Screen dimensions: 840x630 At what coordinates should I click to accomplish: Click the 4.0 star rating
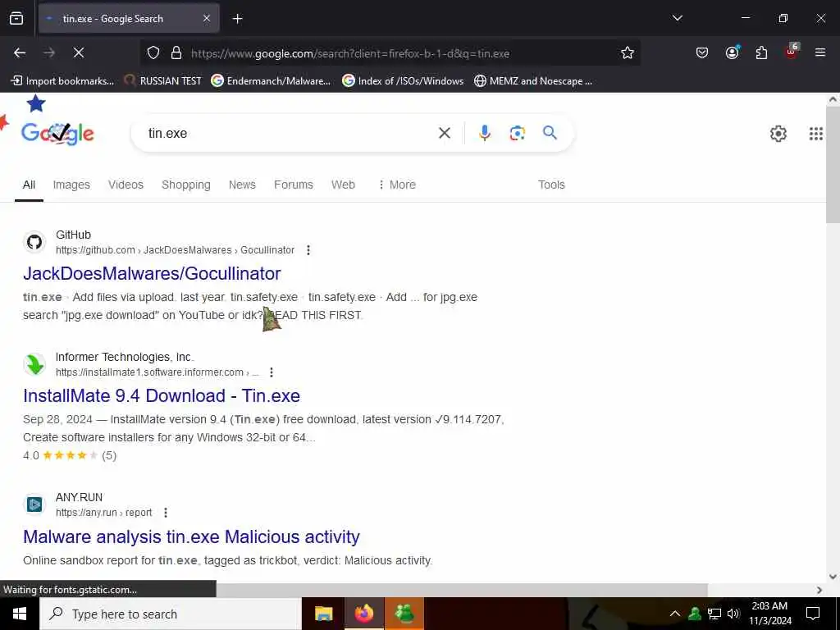[x=70, y=455]
